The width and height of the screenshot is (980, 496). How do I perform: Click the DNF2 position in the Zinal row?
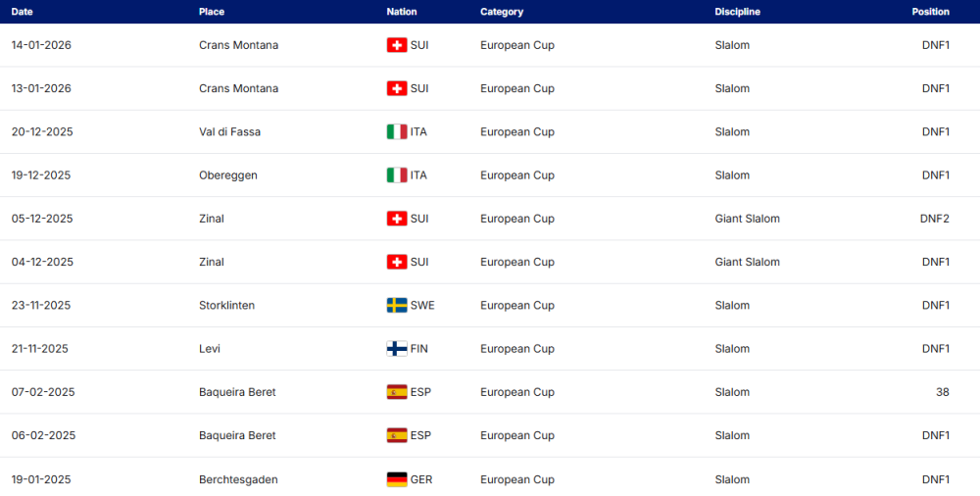[x=935, y=219]
